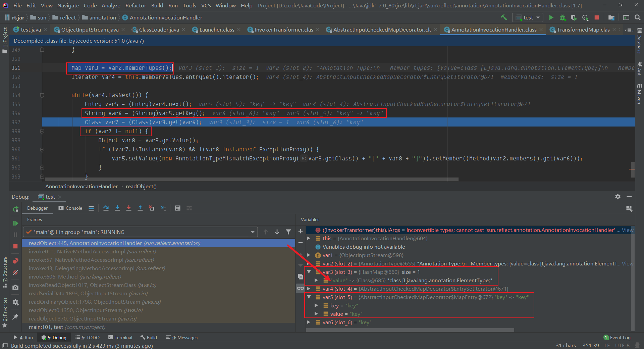The image size is (644, 349).
Task: Force step into with red arrow
Action: click(x=129, y=208)
